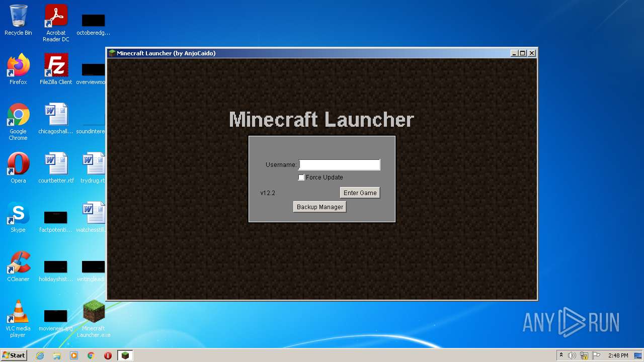Click the Enter Game button

coord(360,193)
